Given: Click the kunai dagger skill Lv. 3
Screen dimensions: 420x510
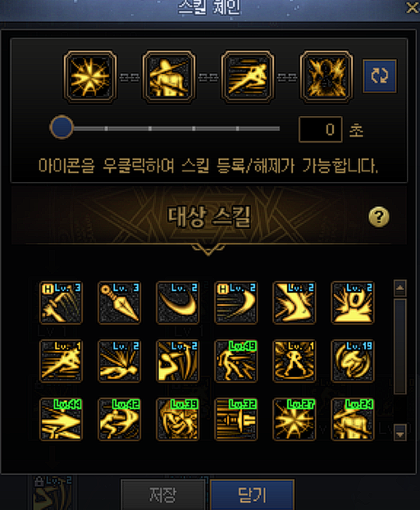Looking at the screenshot, I should pyautogui.click(x=120, y=303).
